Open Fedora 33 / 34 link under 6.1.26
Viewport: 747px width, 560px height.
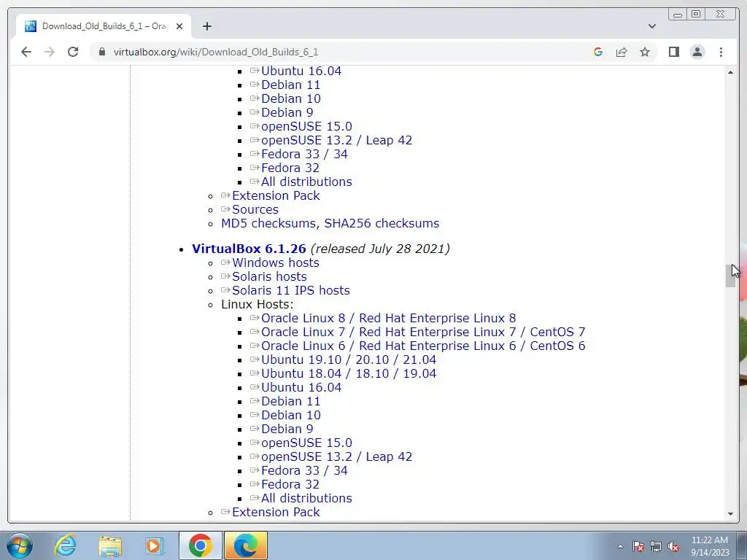point(304,470)
